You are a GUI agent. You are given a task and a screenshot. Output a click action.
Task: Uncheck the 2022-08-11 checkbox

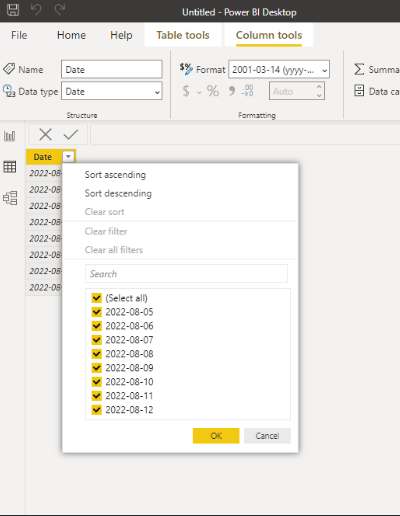(97, 396)
